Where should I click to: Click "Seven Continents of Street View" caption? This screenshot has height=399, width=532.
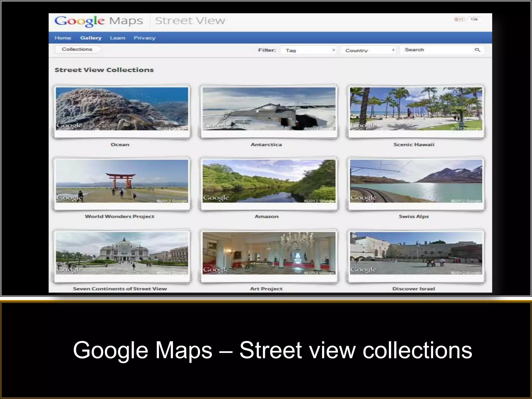tap(120, 289)
